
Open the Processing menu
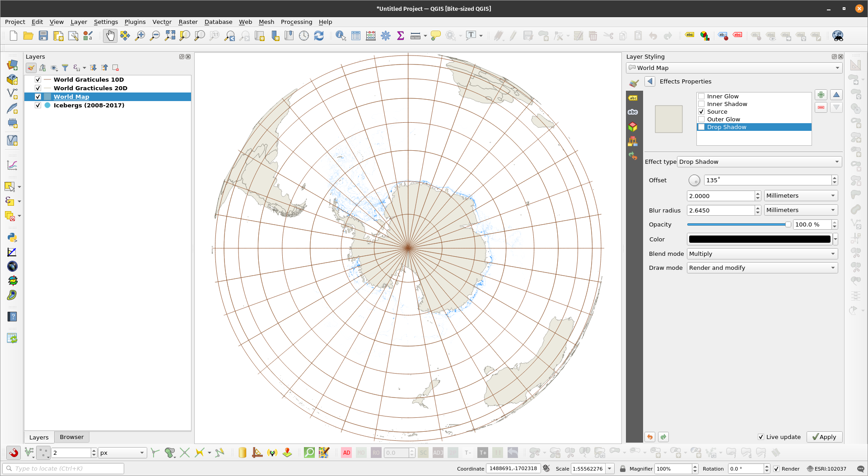[296, 22]
